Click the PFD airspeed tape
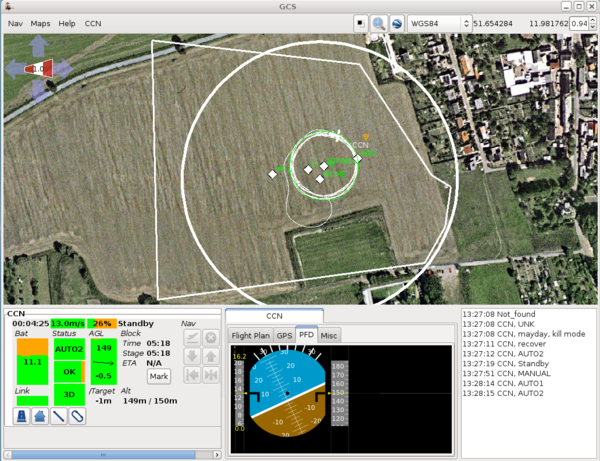The height and width of the screenshot is (461, 600). click(239, 393)
